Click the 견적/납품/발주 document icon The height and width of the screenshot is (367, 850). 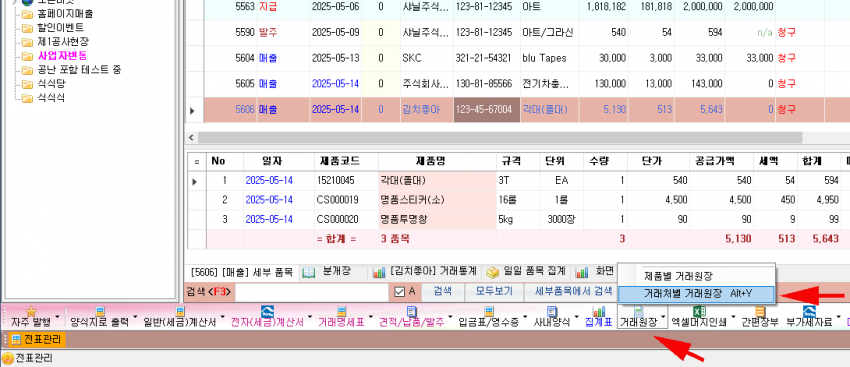[x=412, y=311]
